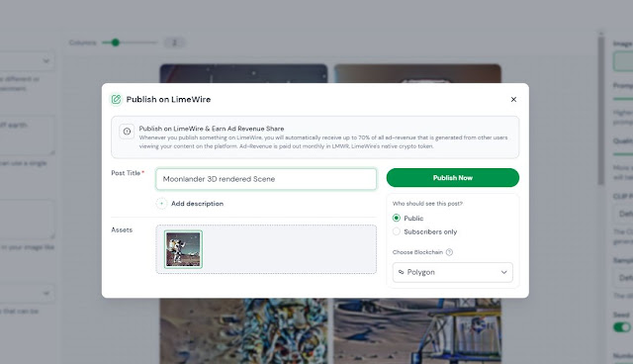Click the info icon in the Ad Revenue banner
This screenshot has width=633, height=364.
coord(127,132)
